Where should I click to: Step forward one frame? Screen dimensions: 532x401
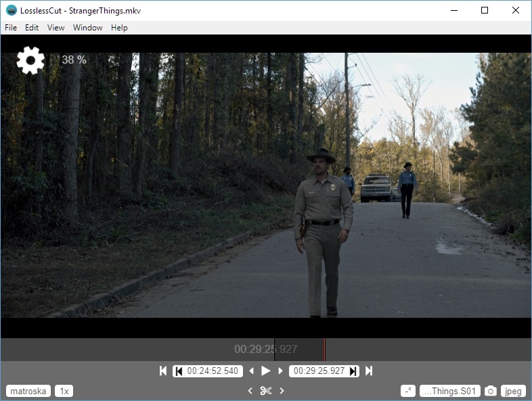point(280,371)
